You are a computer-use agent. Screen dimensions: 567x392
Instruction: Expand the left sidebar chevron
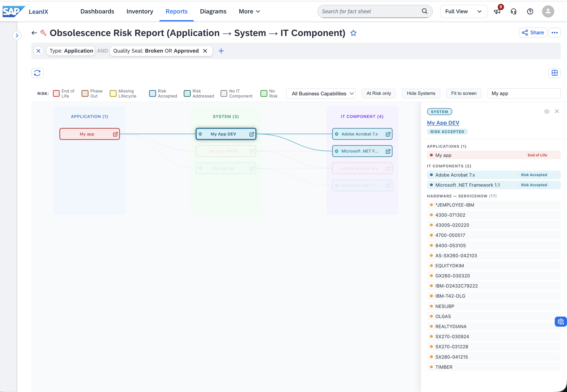point(17,36)
